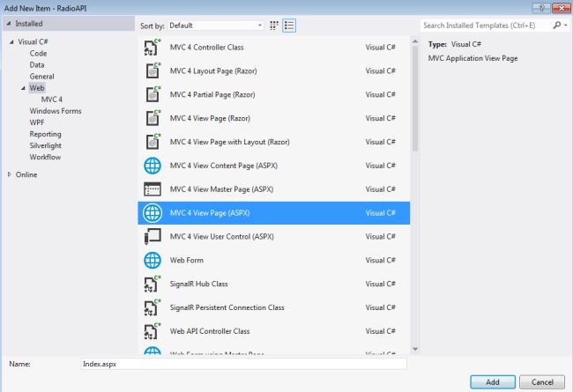Choose the MVC 4 View Content Page globe icon
This screenshot has height=392, width=573.
point(152,166)
